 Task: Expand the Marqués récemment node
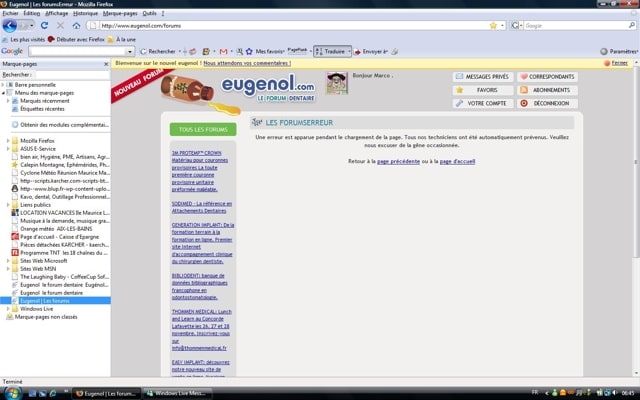(x=8, y=101)
